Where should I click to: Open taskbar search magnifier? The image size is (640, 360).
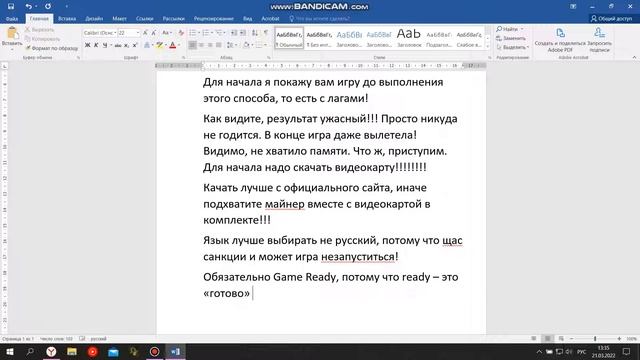coord(30,351)
